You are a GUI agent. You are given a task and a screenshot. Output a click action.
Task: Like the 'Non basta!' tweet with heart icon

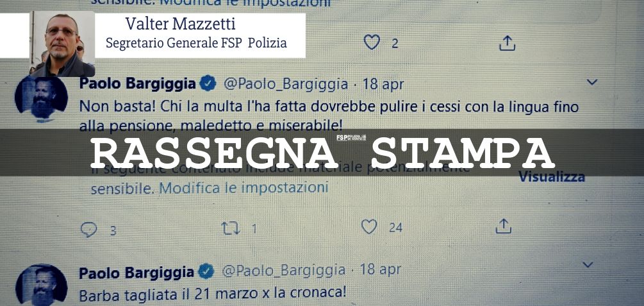tap(369, 226)
